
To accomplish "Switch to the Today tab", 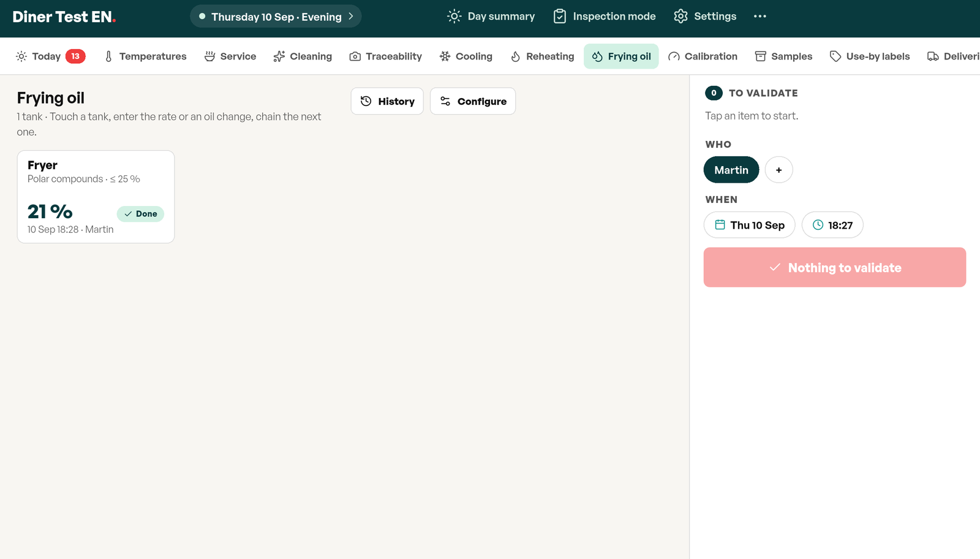I will click(x=50, y=56).
